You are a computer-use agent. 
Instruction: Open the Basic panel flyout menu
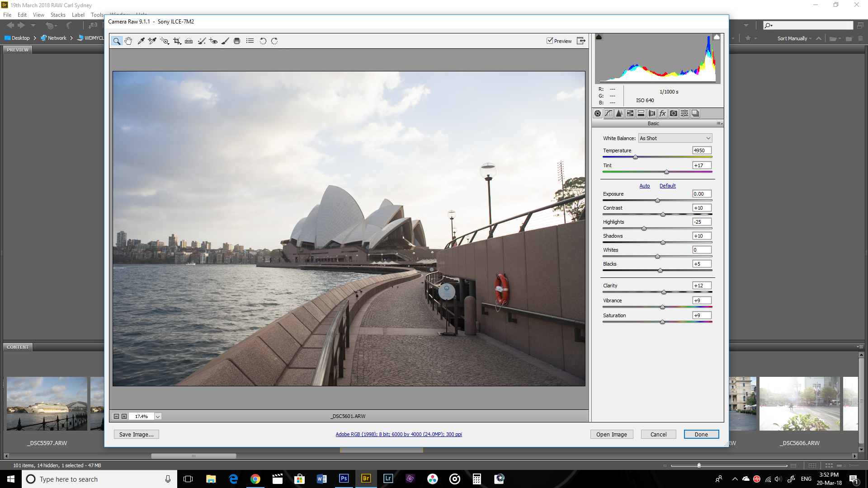(x=720, y=123)
